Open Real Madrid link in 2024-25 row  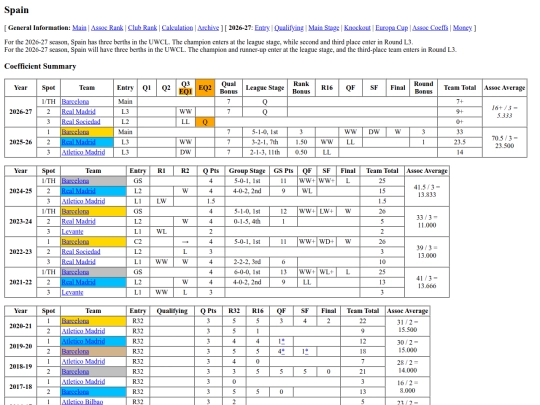pyautogui.click(x=79, y=191)
